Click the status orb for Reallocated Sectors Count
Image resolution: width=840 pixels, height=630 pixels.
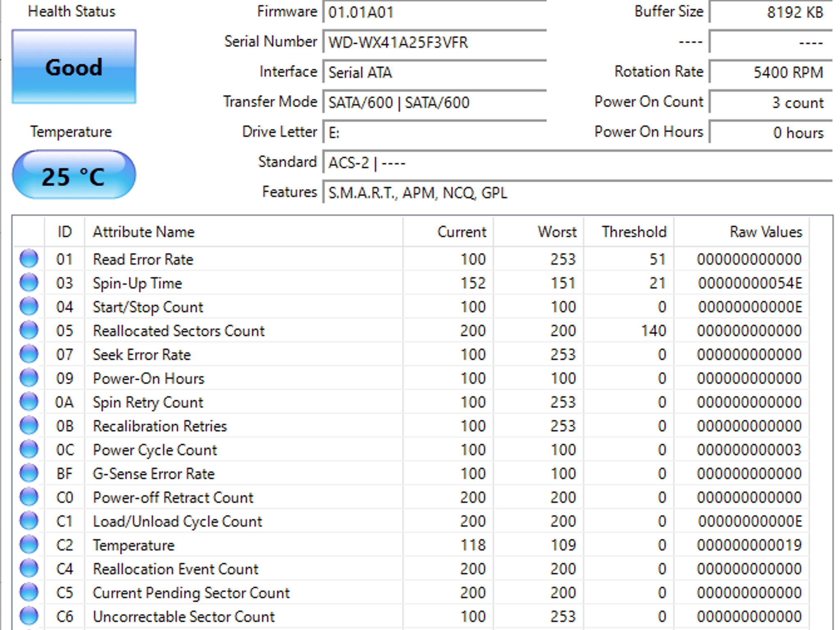29,330
